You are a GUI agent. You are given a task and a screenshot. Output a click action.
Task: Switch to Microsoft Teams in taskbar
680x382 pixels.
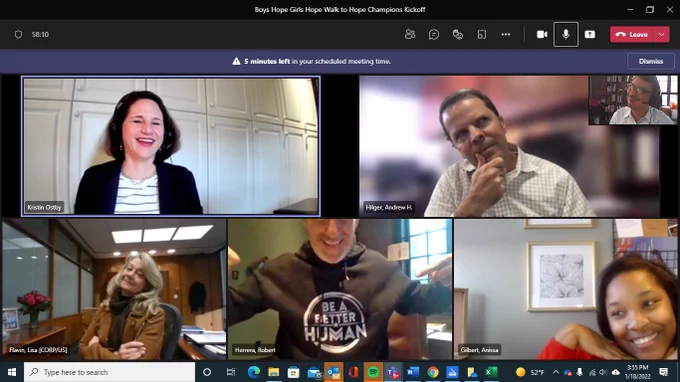(x=393, y=372)
